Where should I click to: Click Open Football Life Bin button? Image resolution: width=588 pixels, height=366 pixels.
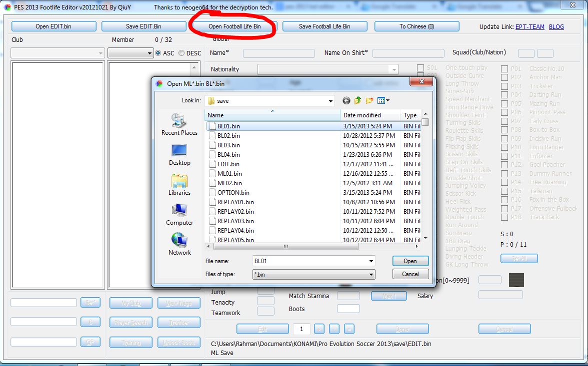coord(234,26)
